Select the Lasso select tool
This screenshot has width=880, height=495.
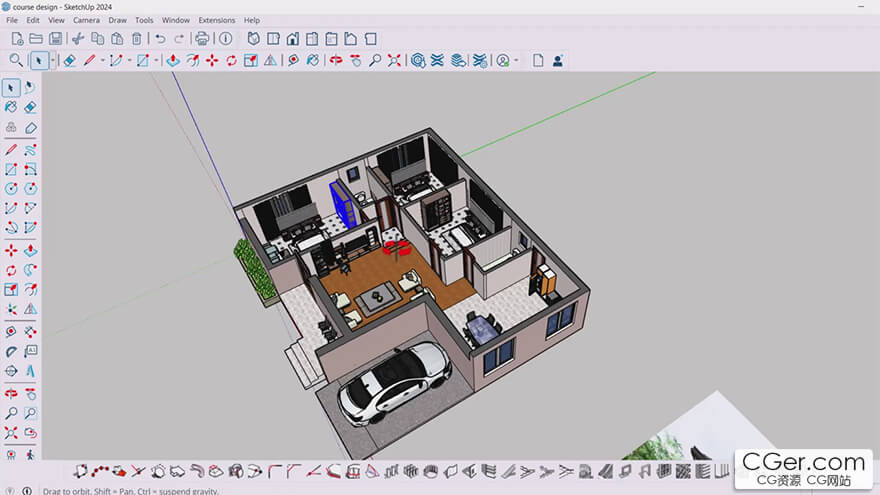click(29, 88)
